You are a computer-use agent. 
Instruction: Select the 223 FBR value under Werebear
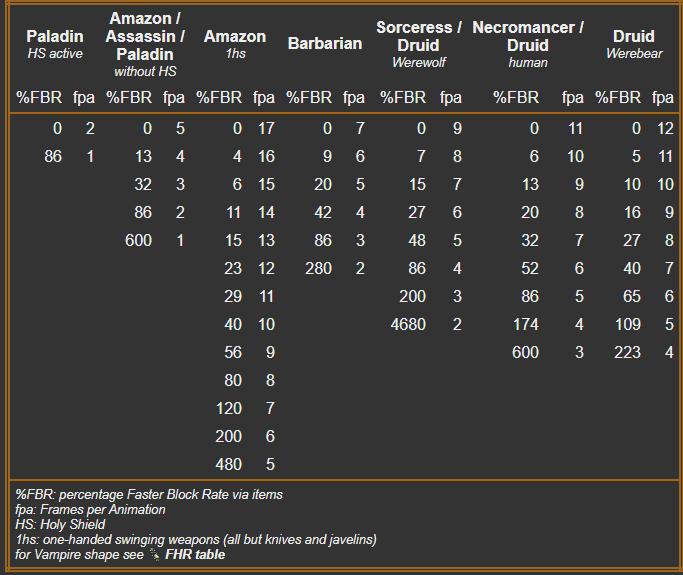pos(628,352)
